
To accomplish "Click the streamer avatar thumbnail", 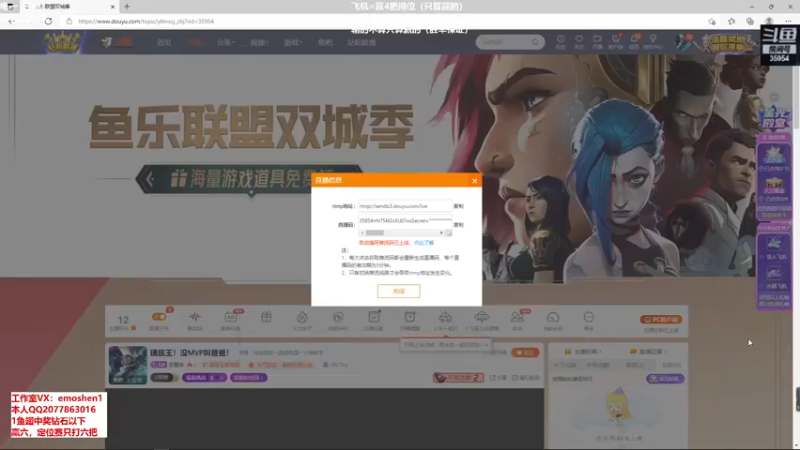I will click(128, 365).
